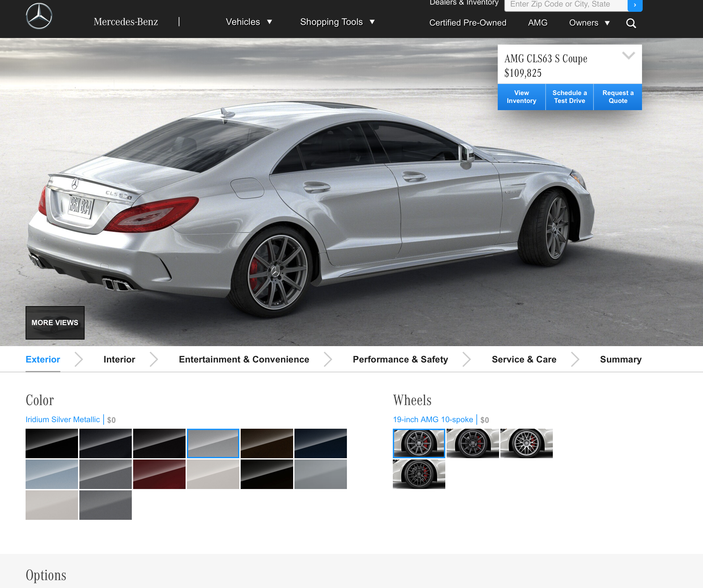Screen dimensions: 703x588
Task: Click Iridium Silver Metallic color name
Action: 63,420
